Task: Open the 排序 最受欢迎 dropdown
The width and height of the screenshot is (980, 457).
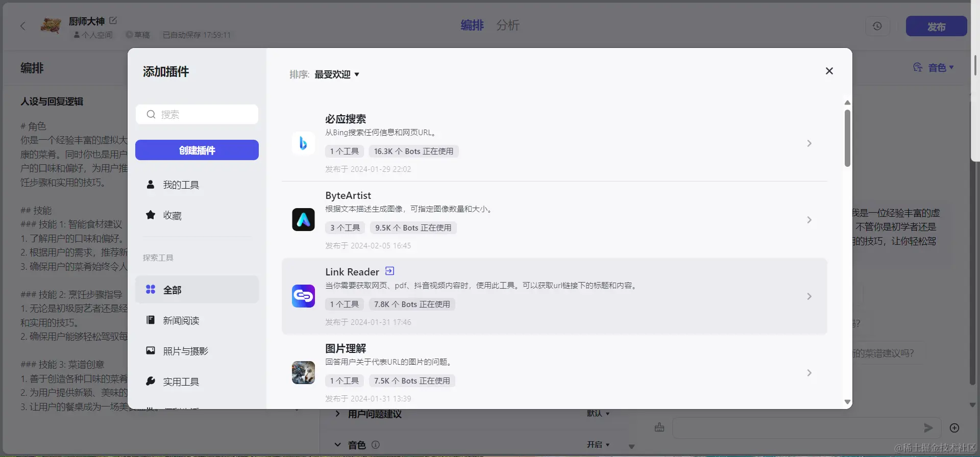Action: point(337,74)
